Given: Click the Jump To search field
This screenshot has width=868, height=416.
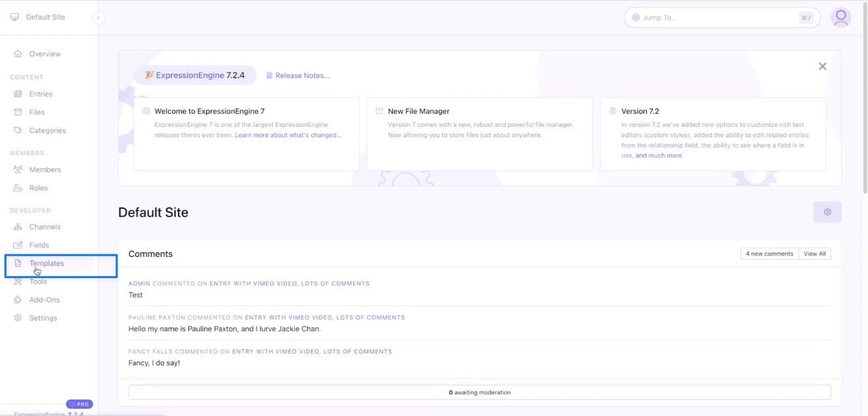Looking at the screenshot, I should 721,17.
